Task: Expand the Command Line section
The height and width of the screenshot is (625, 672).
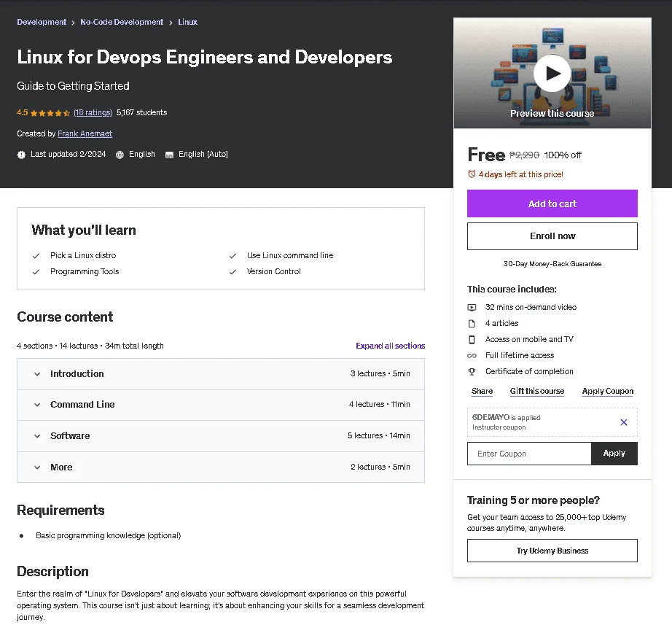Action: pyautogui.click(x=221, y=405)
